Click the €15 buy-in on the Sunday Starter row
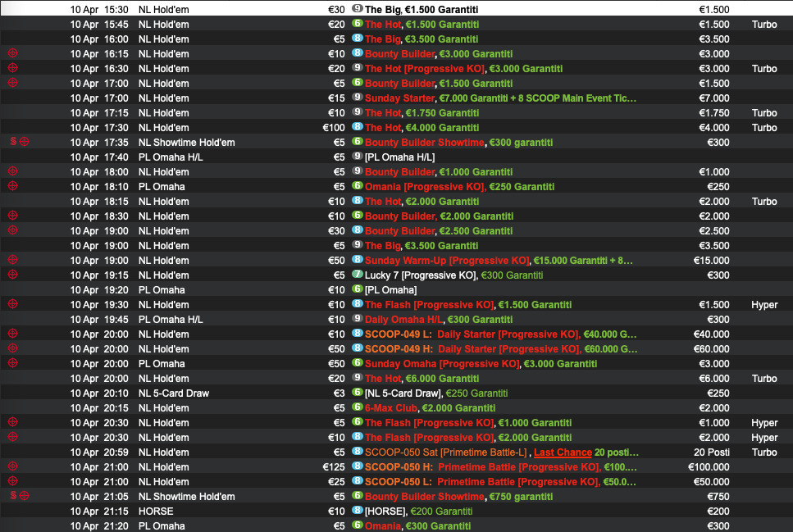The width and height of the screenshot is (793, 532). click(x=336, y=98)
